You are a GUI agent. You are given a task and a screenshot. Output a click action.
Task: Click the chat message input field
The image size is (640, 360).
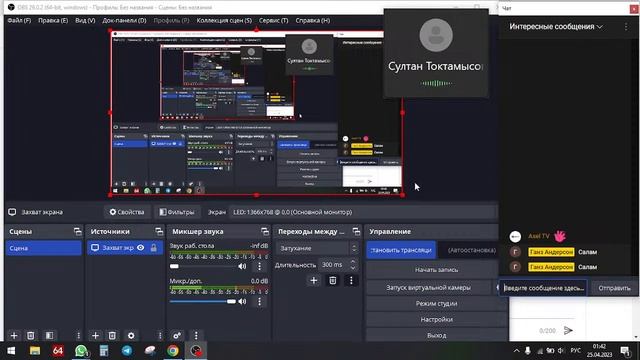coord(544,288)
